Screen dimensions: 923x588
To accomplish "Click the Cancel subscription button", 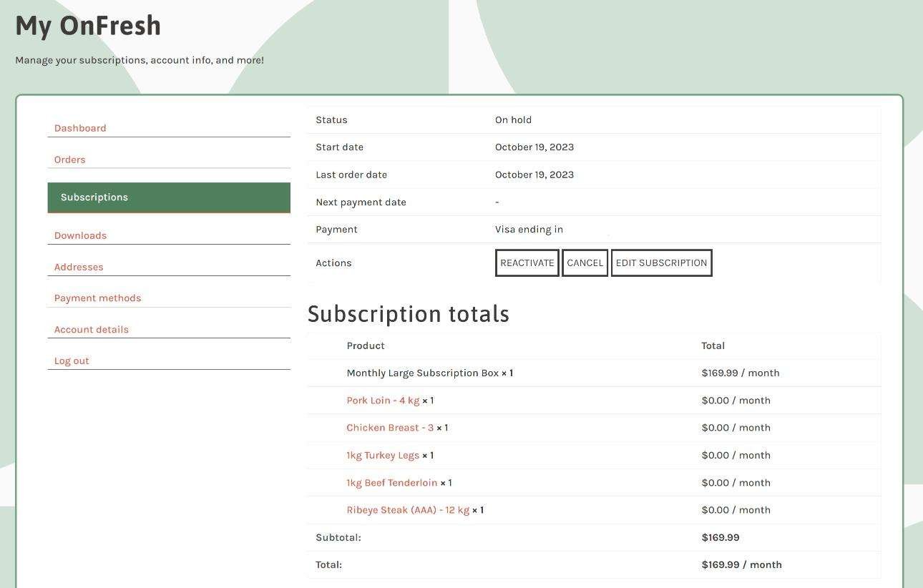I will coord(585,263).
